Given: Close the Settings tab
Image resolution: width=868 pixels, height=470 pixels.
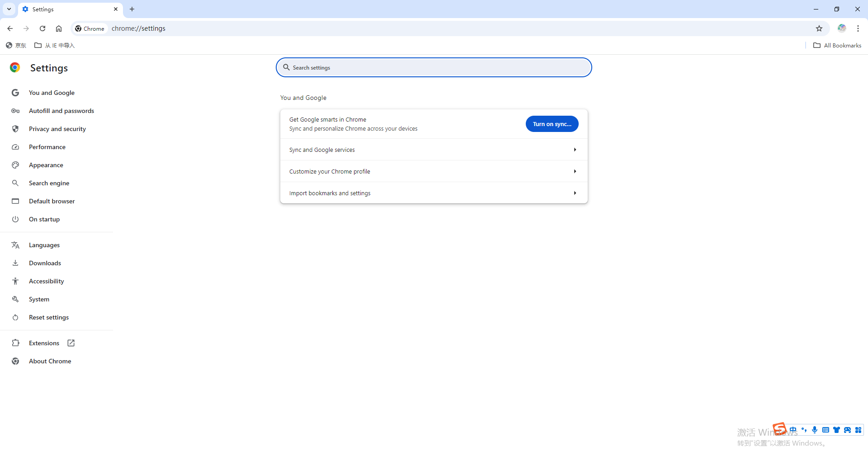Looking at the screenshot, I should pos(116,9).
